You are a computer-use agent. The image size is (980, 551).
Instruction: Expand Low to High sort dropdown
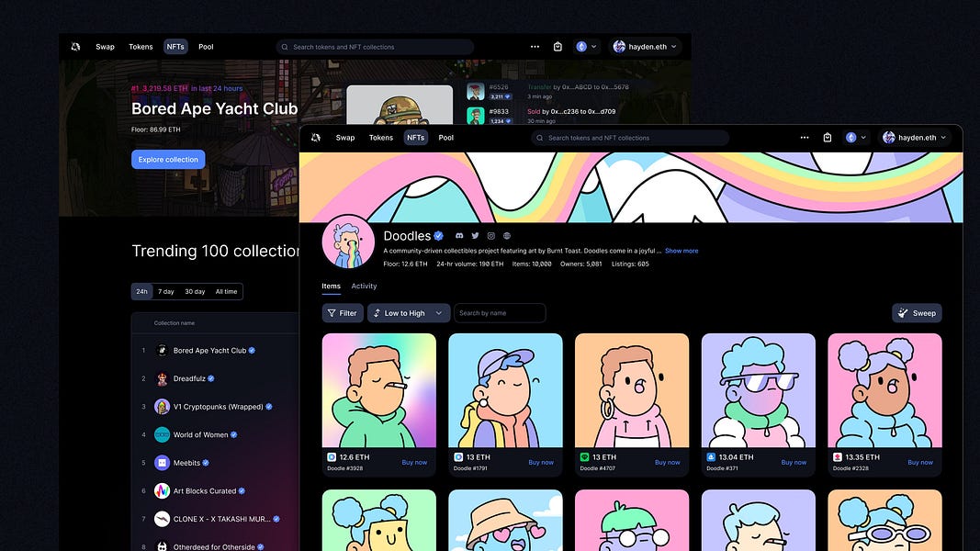[x=409, y=313]
